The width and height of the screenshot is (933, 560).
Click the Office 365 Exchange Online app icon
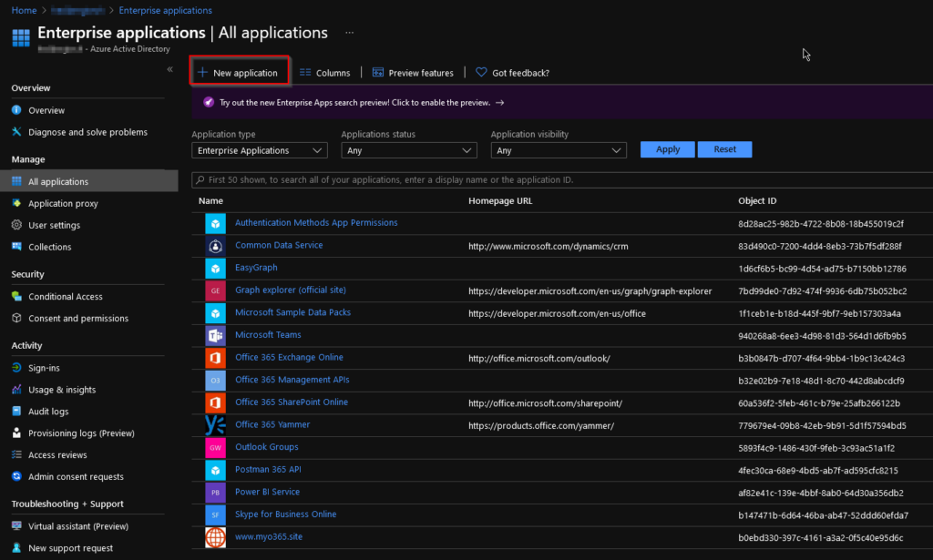coord(215,358)
